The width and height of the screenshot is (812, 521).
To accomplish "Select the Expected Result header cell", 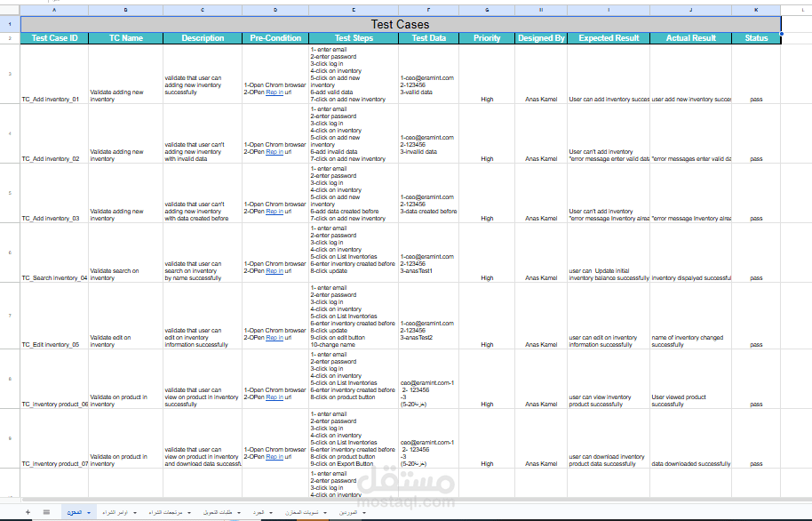I will pyautogui.click(x=609, y=38).
